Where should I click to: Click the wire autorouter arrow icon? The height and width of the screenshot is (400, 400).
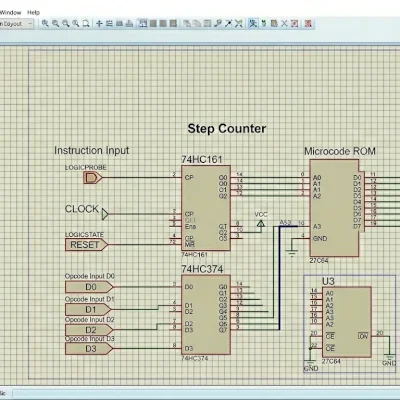point(228,23)
